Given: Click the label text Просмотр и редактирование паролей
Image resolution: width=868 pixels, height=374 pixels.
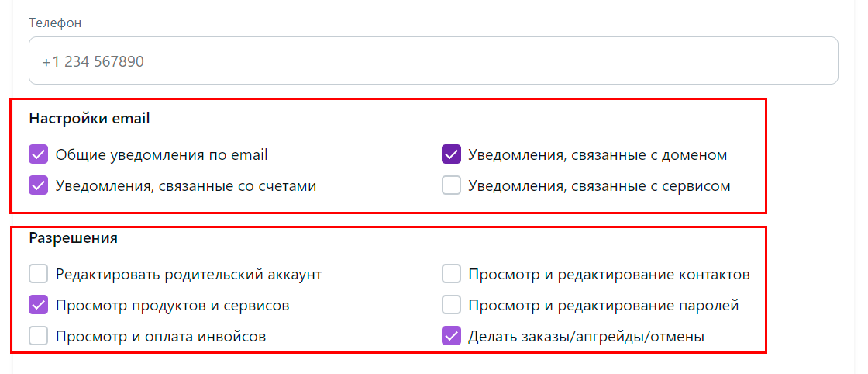Looking at the screenshot, I should pyautogui.click(x=604, y=305).
